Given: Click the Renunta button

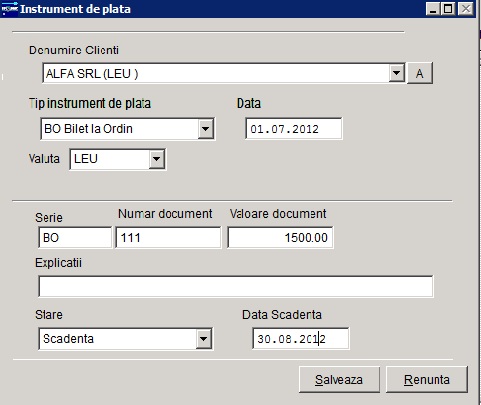Looking at the screenshot, I should pos(427,380).
